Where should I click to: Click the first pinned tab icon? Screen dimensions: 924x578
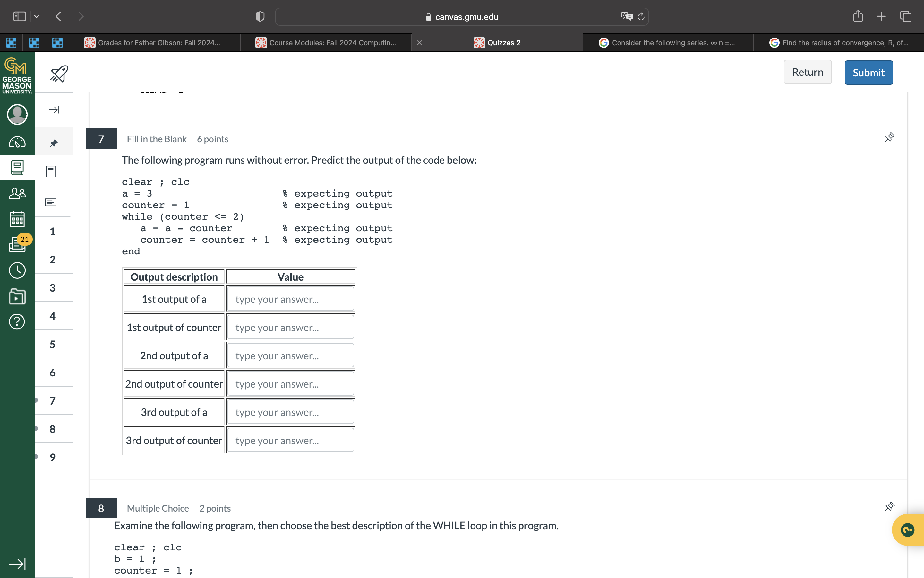[x=11, y=42]
